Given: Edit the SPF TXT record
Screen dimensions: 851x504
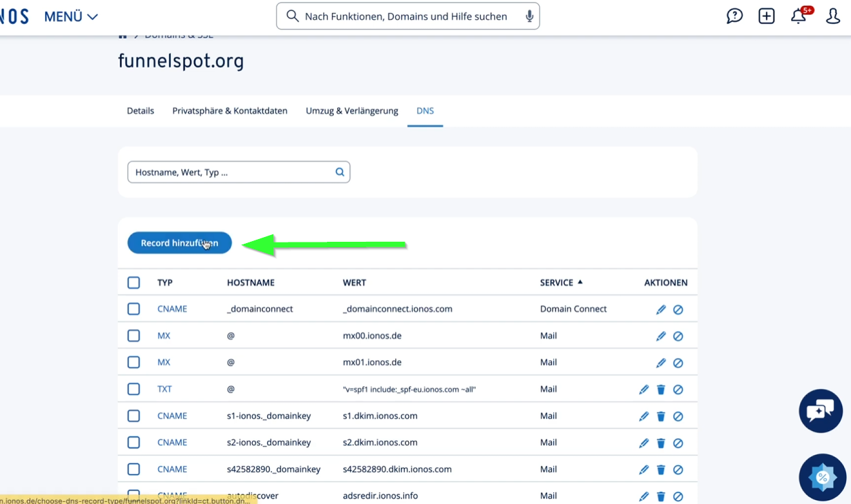Looking at the screenshot, I should pyautogui.click(x=644, y=390).
